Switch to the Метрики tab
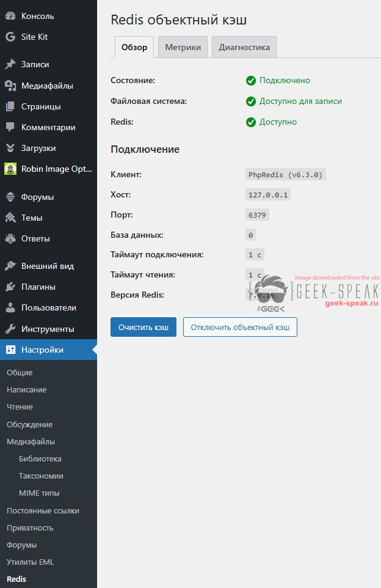The width and height of the screenshot is (381, 588). coord(183,48)
